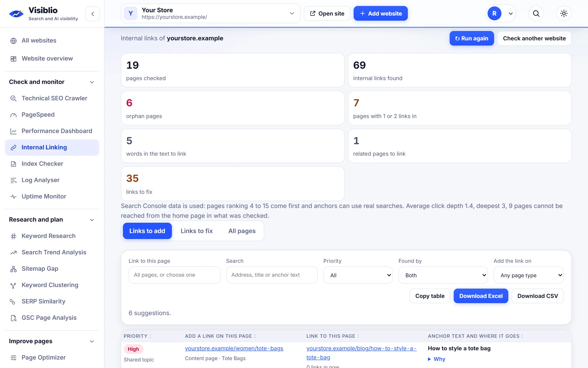The height and width of the screenshot is (368, 588).
Task: Open the Priority filter dropdown
Action: tap(358, 275)
